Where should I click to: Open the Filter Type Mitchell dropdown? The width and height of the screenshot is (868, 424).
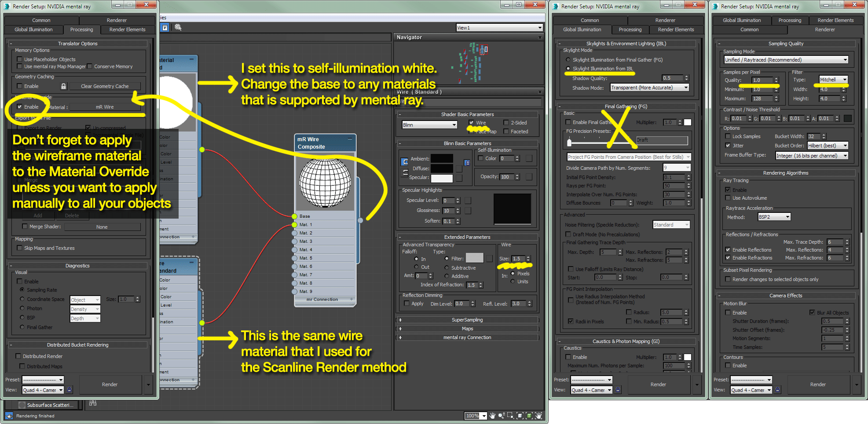pos(833,80)
